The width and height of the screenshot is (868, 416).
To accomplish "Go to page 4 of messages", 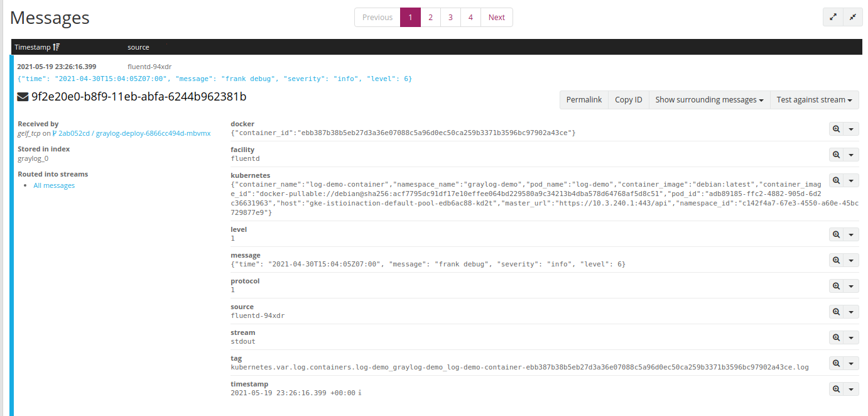I will [470, 17].
